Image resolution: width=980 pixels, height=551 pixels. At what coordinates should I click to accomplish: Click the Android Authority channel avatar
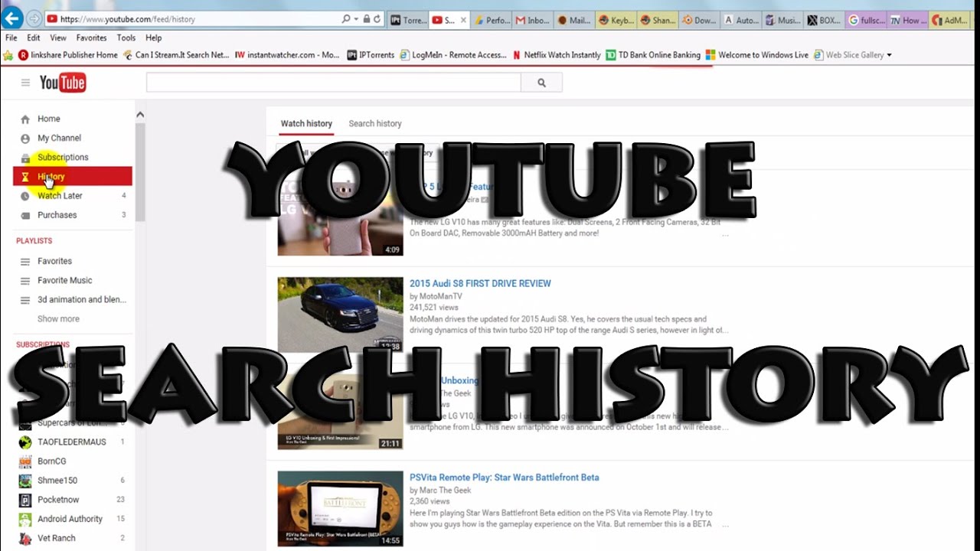[x=25, y=519]
